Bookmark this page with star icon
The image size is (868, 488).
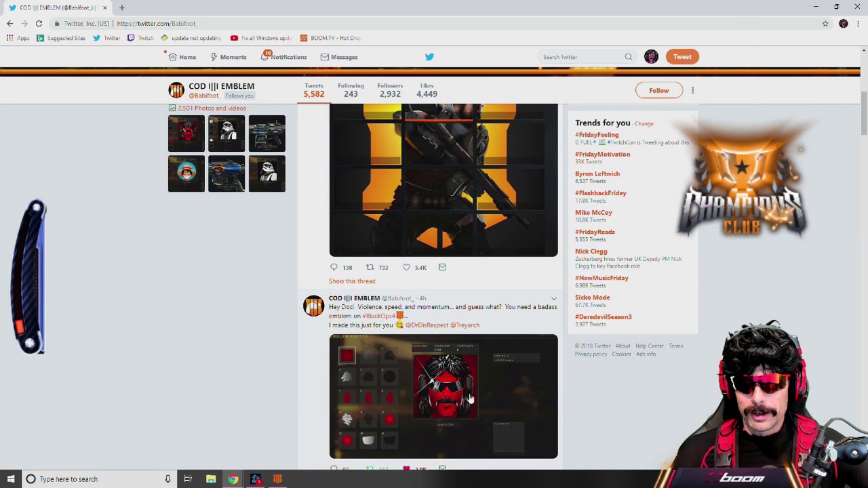(825, 24)
